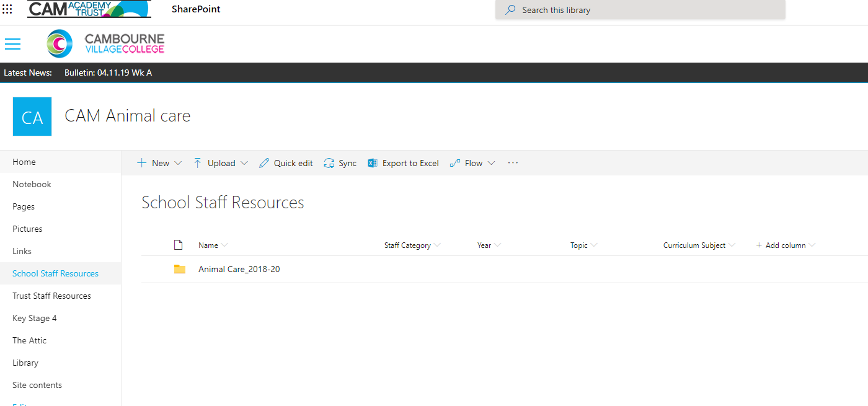Click the Sync arrows icon
868x406 pixels.
click(329, 163)
